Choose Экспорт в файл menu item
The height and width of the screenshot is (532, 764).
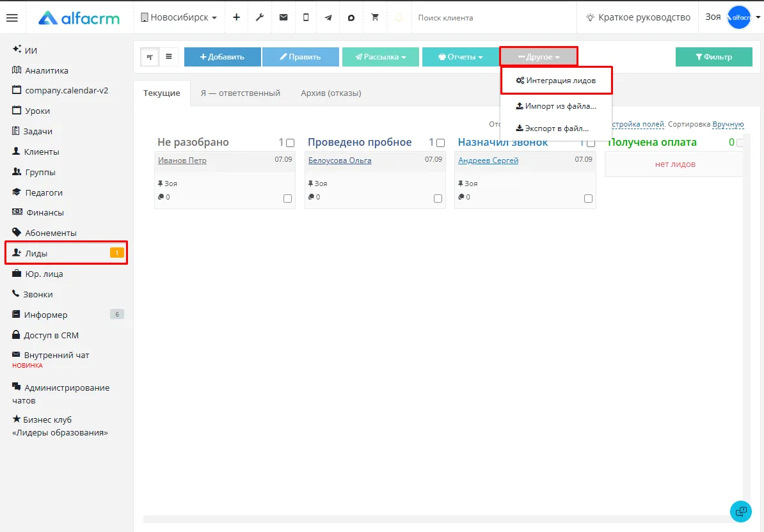tap(556, 129)
